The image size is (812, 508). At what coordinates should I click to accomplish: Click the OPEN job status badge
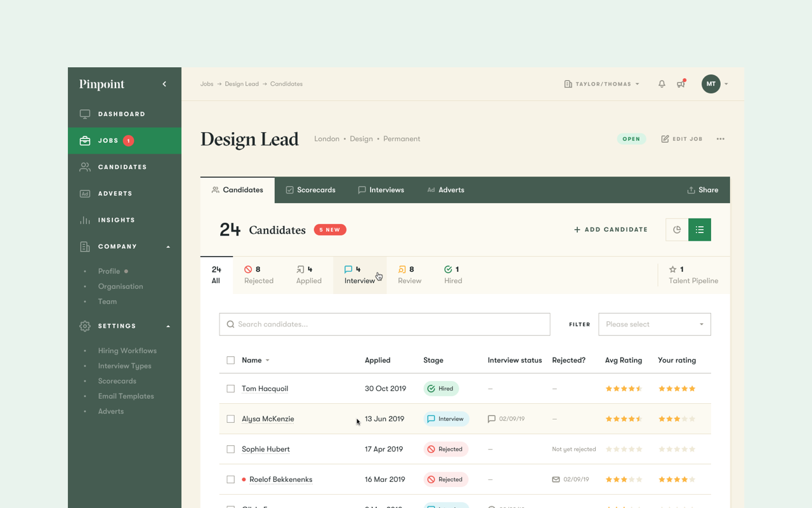tap(631, 139)
